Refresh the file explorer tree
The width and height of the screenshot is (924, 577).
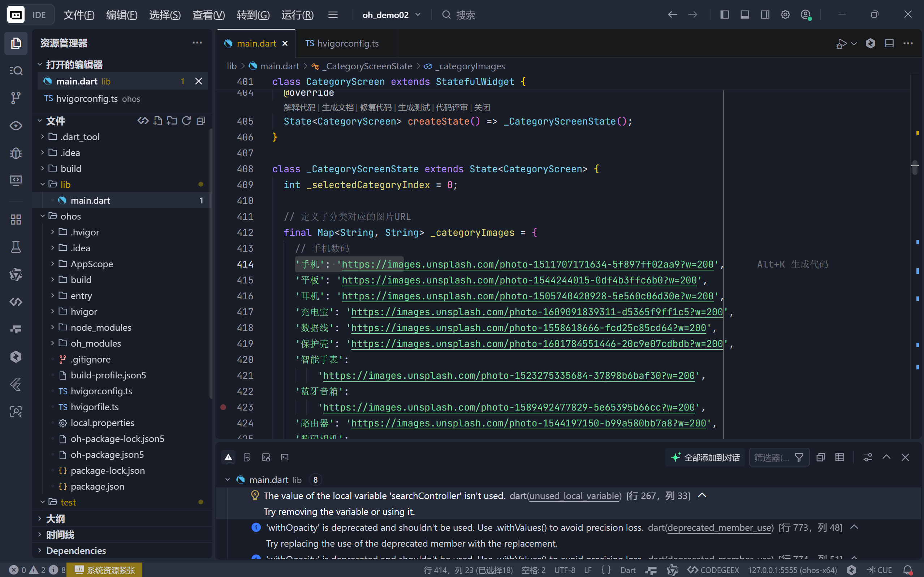pyautogui.click(x=186, y=121)
